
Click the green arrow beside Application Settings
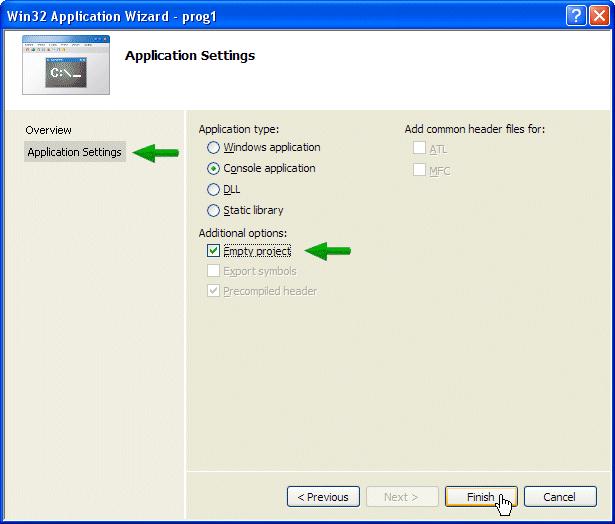pos(155,153)
